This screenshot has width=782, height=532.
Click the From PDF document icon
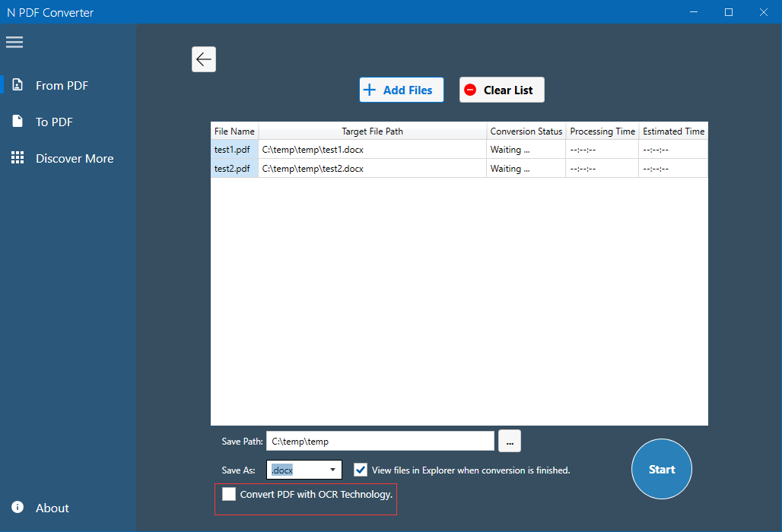pos(17,85)
